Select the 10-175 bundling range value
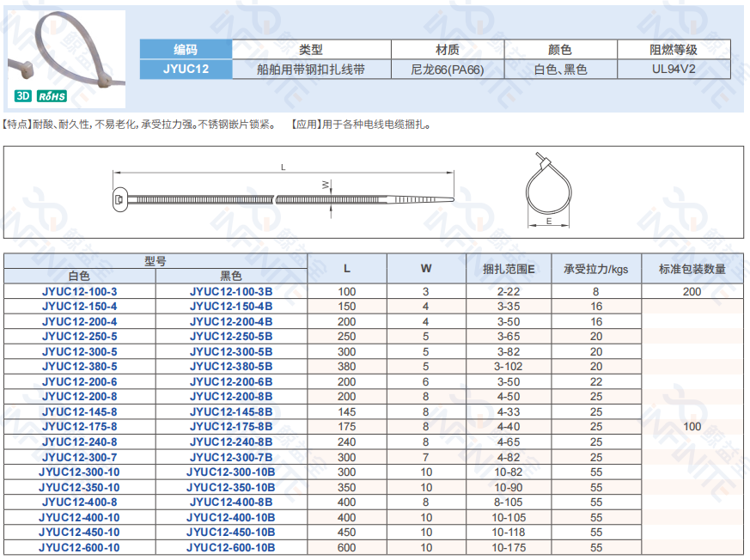Image resolution: width=750 pixels, height=560 pixels. [x=509, y=548]
